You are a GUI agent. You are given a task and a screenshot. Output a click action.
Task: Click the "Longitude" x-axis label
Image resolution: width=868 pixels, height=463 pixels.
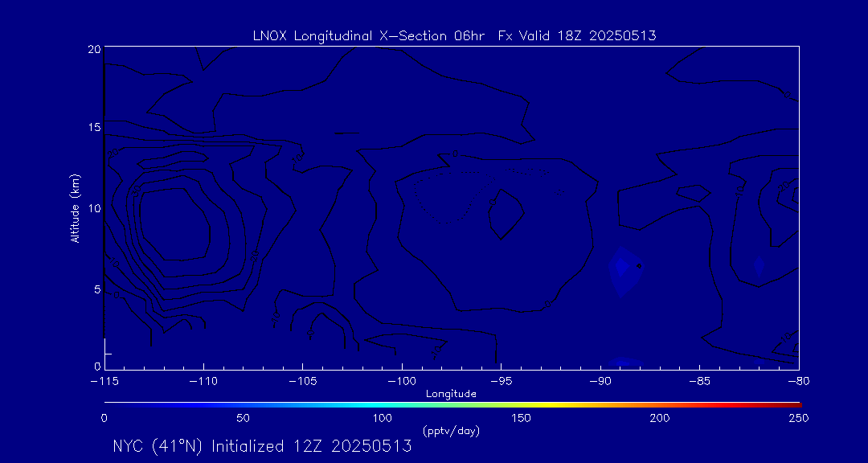tap(451, 394)
